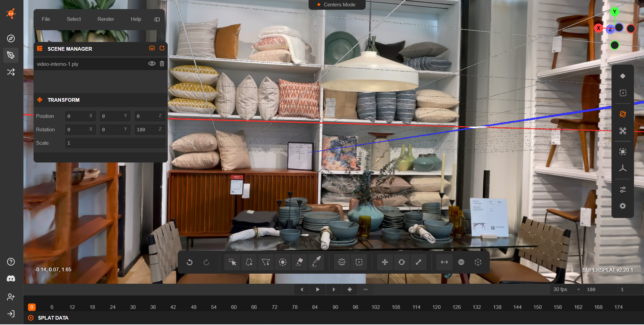Click frame selection icon in right toolbar
The image size is (644, 325).
point(623,152)
